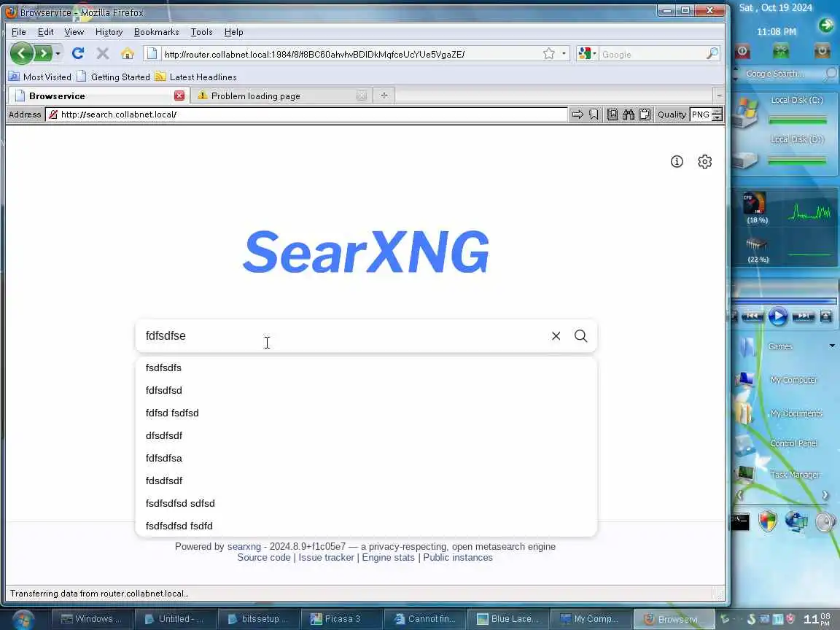840x630 pixels.
Task: Click the SearXNG search input box
Action: (343, 336)
